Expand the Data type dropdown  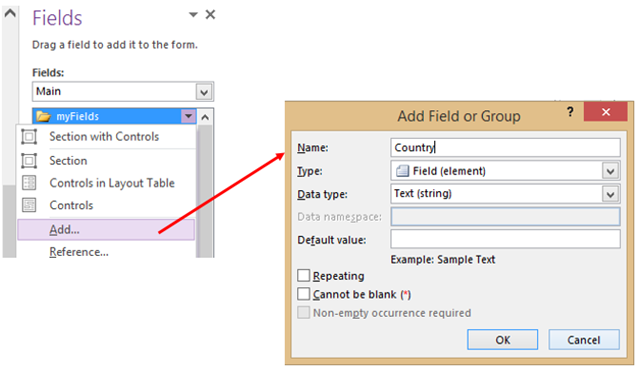(x=610, y=194)
